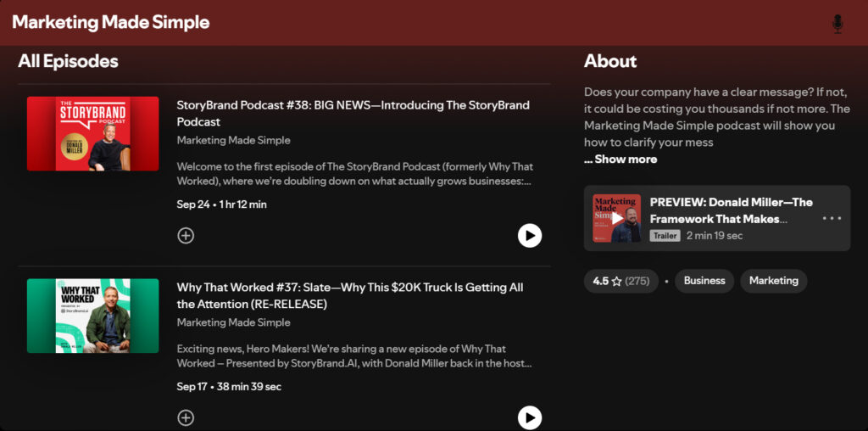Add StoryBrand Podcast #38 to your library

(186, 236)
